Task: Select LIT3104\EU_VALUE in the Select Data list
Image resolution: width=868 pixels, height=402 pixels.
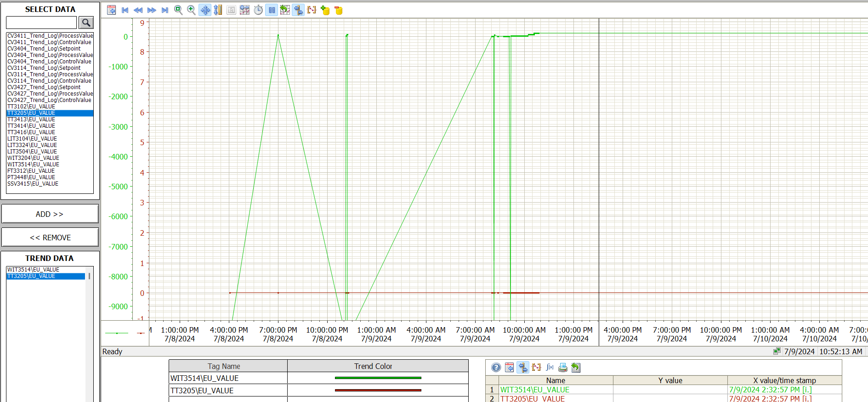Action: (x=32, y=139)
